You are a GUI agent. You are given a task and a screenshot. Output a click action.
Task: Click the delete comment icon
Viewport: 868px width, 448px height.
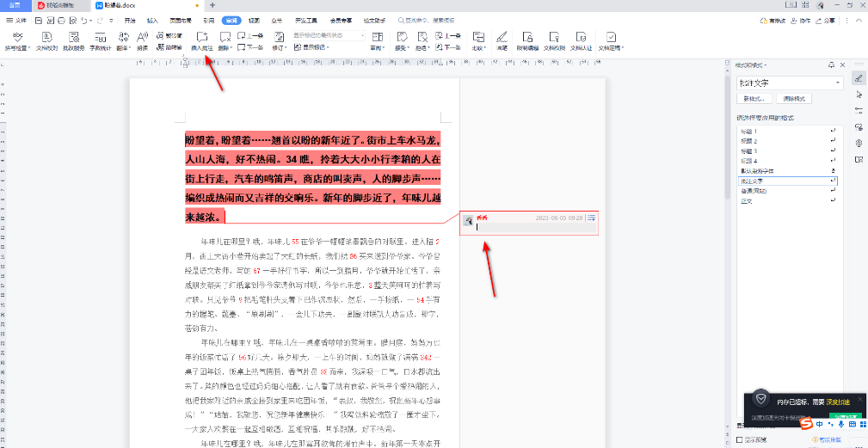click(x=225, y=36)
